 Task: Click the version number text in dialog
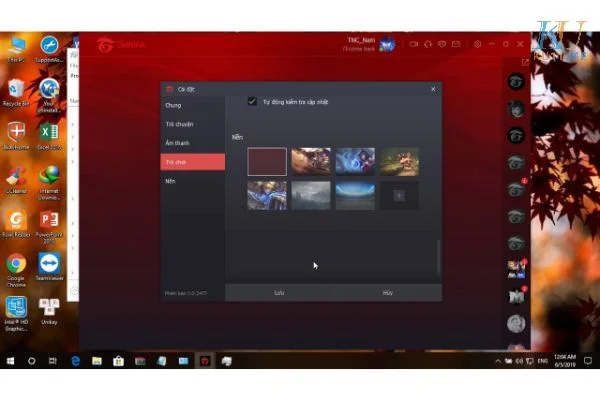click(x=186, y=293)
